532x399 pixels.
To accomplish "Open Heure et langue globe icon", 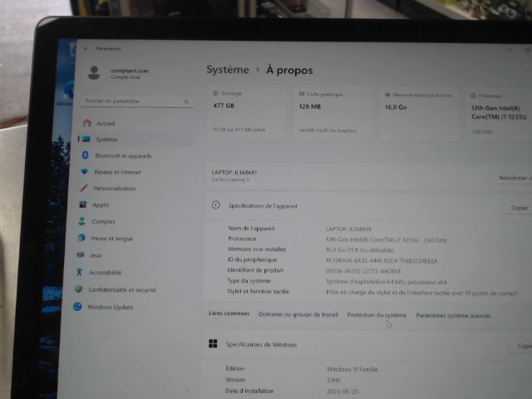I will pos(81,238).
